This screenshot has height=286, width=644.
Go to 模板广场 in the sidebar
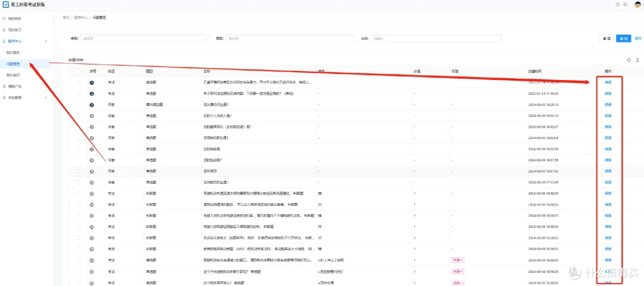click(x=14, y=87)
